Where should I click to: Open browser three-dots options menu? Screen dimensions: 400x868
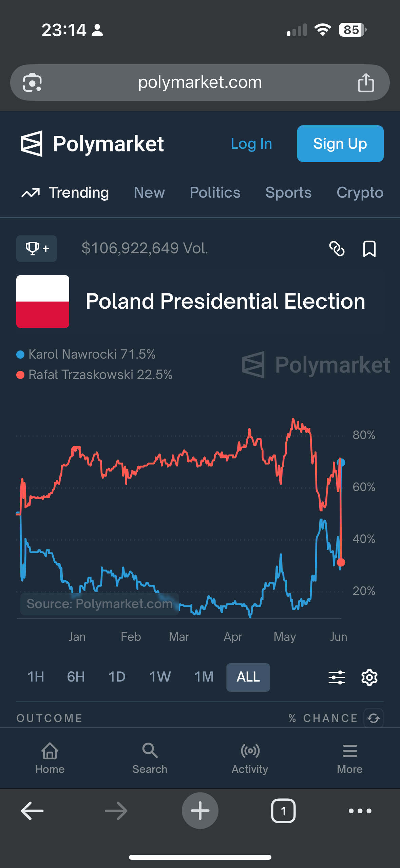tap(360, 811)
